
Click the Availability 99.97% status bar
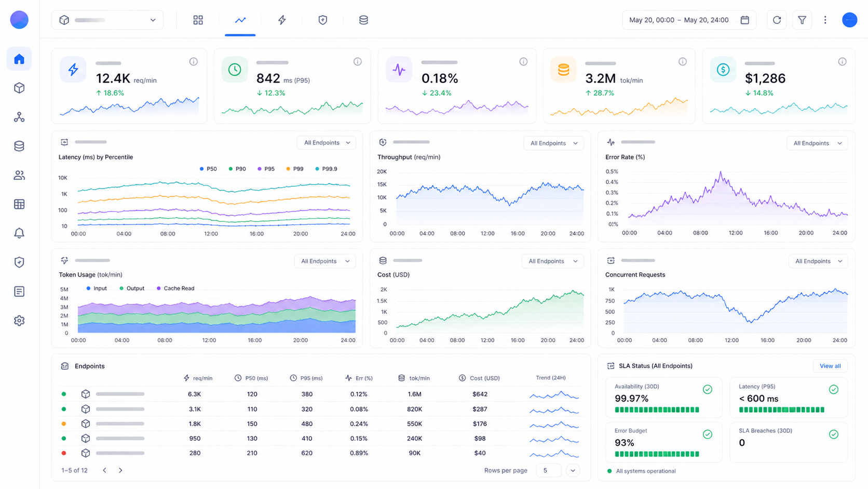(657, 409)
